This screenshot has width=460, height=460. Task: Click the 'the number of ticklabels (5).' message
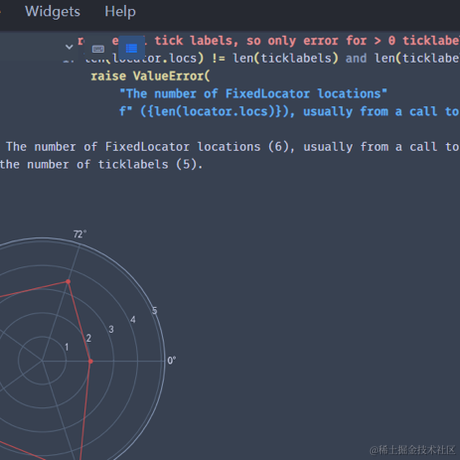[x=101, y=164]
